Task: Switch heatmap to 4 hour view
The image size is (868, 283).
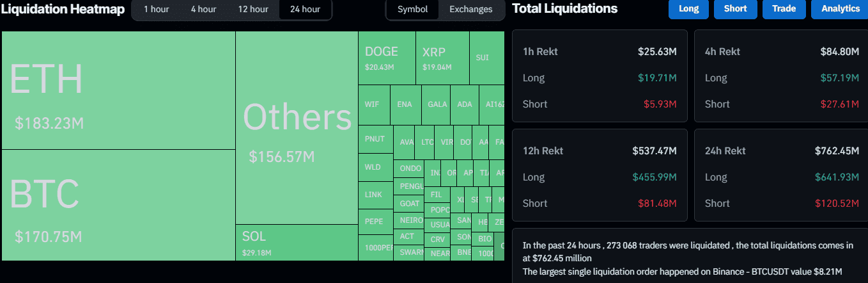Action: [x=203, y=10]
